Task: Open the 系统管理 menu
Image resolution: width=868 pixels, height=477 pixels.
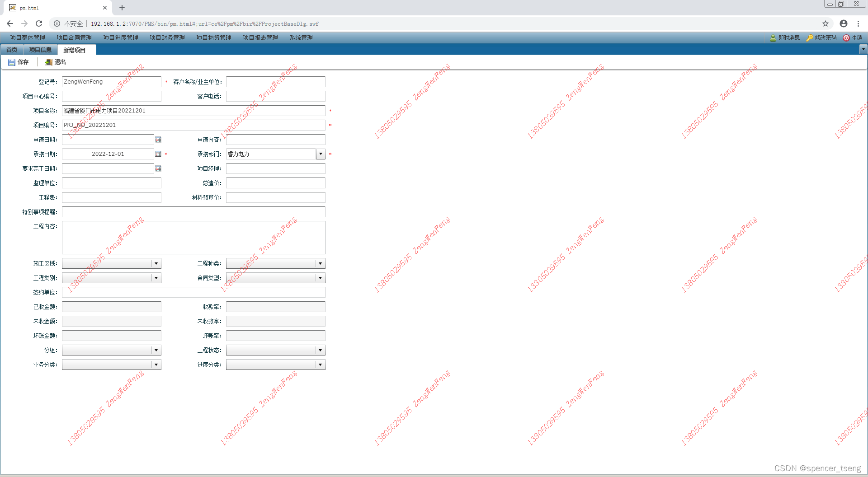Action: click(x=301, y=38)
